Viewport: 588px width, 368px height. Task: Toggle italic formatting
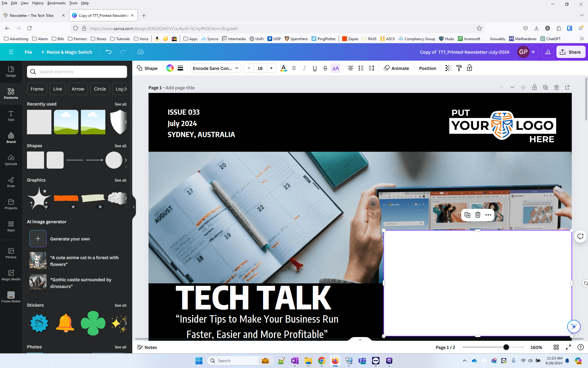pos(304,68)
